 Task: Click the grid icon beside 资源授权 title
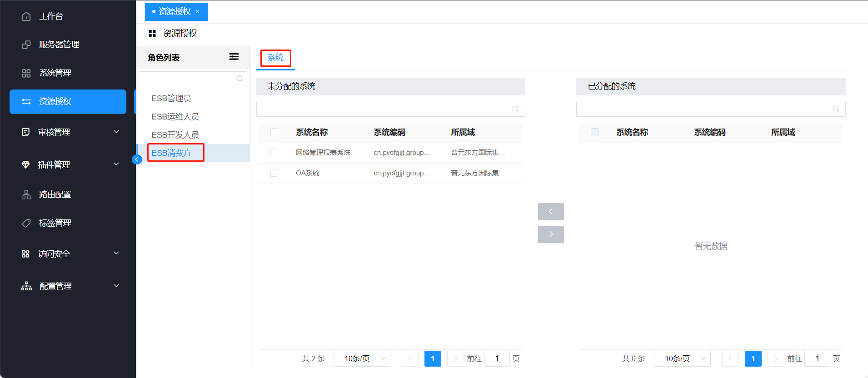click(152, 34)
